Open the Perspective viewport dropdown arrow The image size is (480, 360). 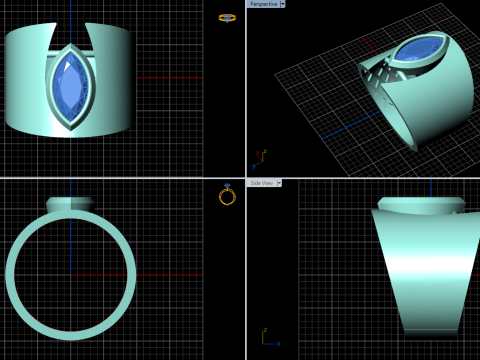[x=283, y=4]
